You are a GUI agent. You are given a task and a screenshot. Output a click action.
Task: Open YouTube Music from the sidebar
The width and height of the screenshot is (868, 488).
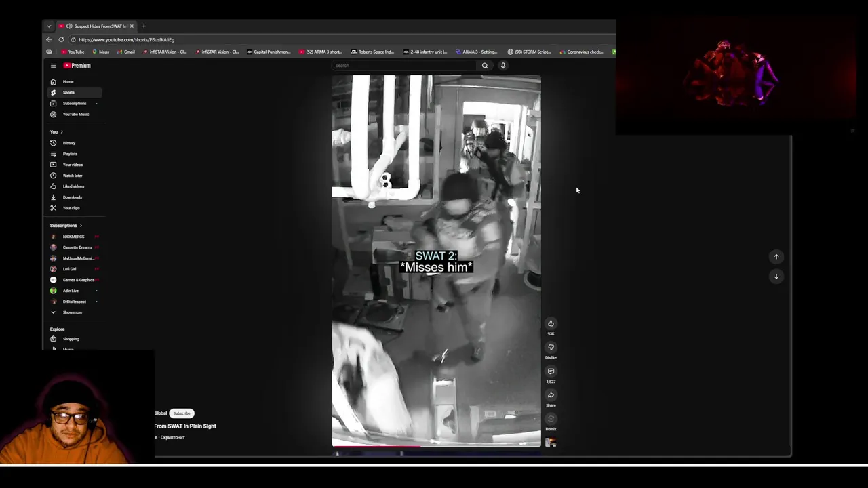75,114
